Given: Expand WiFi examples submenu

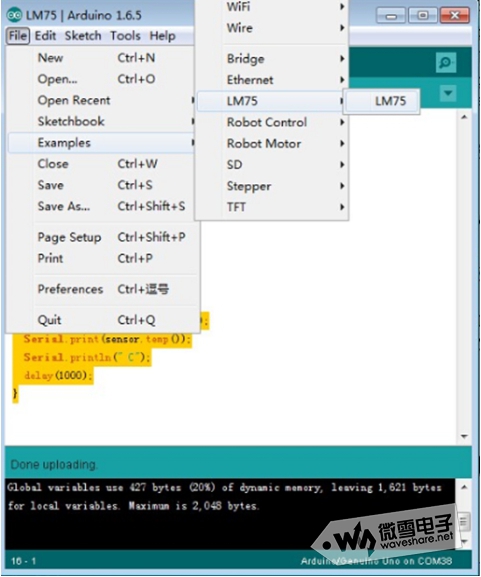Looking at the screenshot, I should [272, 7].
